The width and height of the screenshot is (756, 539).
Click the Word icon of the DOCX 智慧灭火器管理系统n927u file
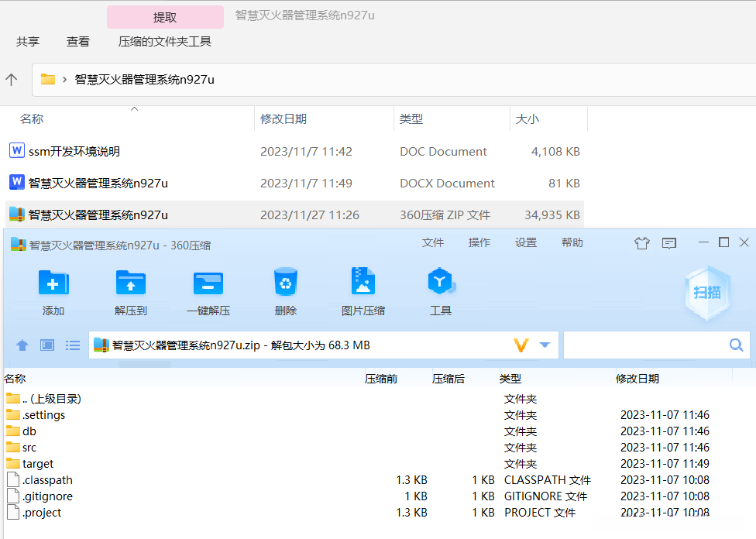pyautogui.click(x=17, y=183)
